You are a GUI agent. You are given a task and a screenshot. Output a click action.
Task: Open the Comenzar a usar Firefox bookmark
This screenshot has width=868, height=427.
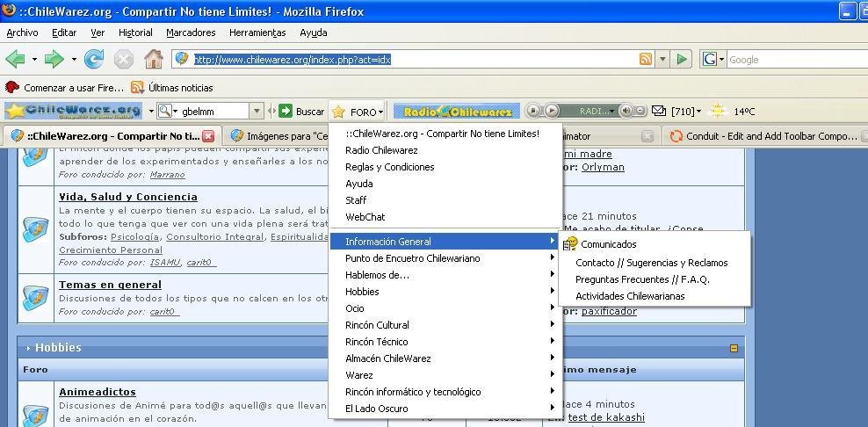63,88
